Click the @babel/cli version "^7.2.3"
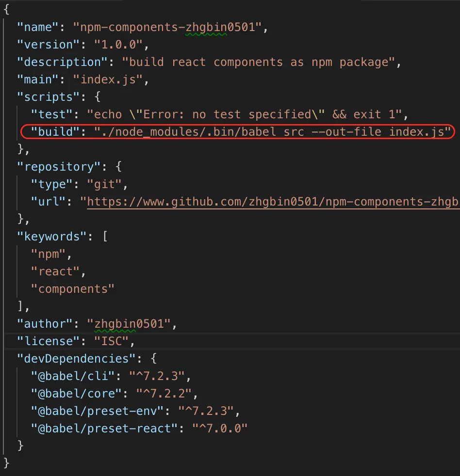Screen dimensions: 460x476 157,377
